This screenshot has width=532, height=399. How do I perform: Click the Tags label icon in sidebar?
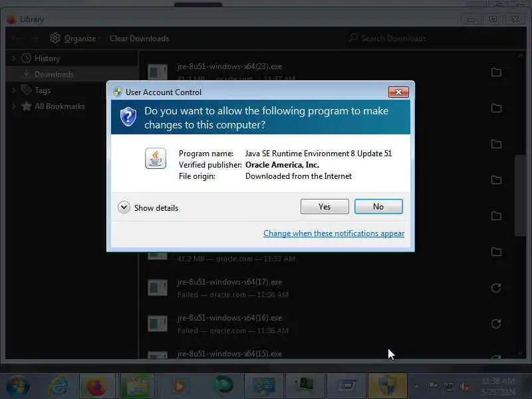(26, 90)
